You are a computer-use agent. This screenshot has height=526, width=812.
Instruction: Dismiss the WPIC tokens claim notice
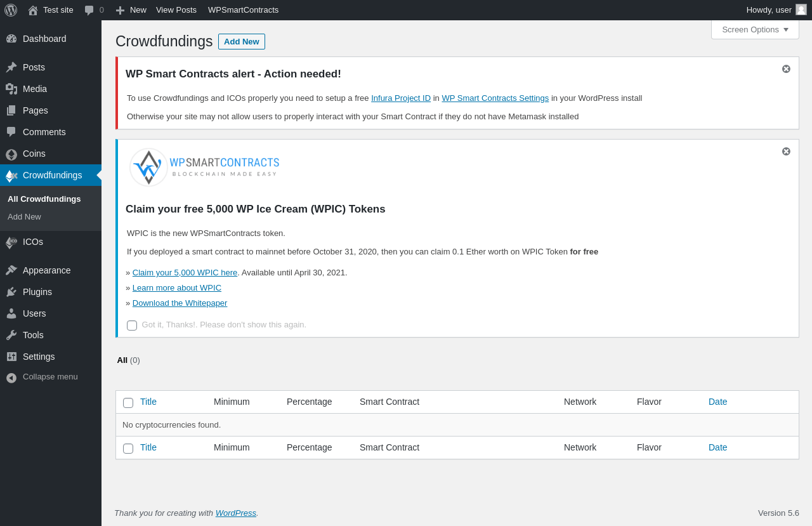click(x=786, y=151)
